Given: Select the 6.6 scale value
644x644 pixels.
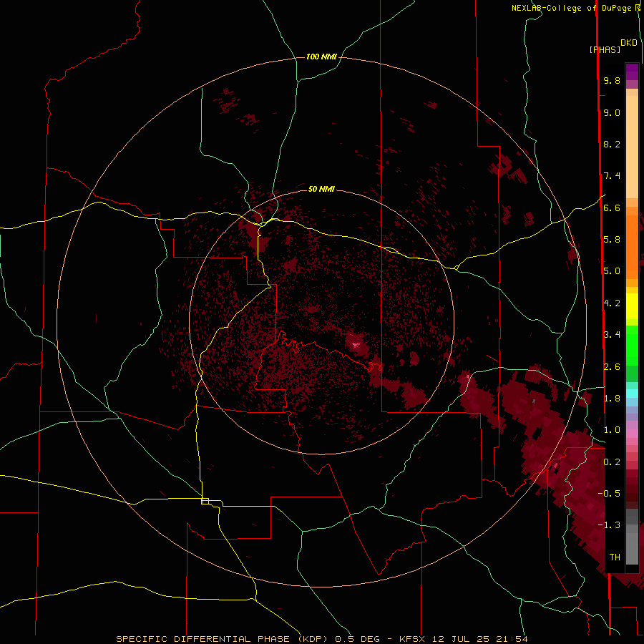Looking at the screenshot, I should [612, 208].
